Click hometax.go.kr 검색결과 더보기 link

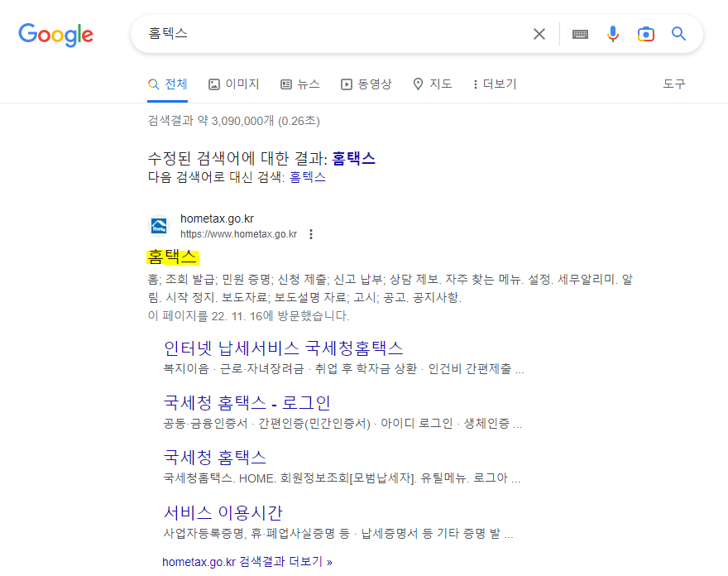click(247, 562)
